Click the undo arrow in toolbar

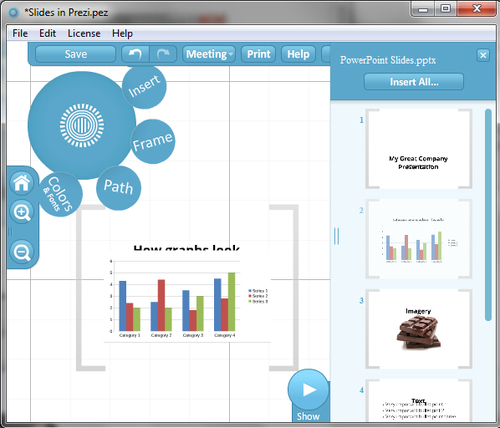pos(135,54)
